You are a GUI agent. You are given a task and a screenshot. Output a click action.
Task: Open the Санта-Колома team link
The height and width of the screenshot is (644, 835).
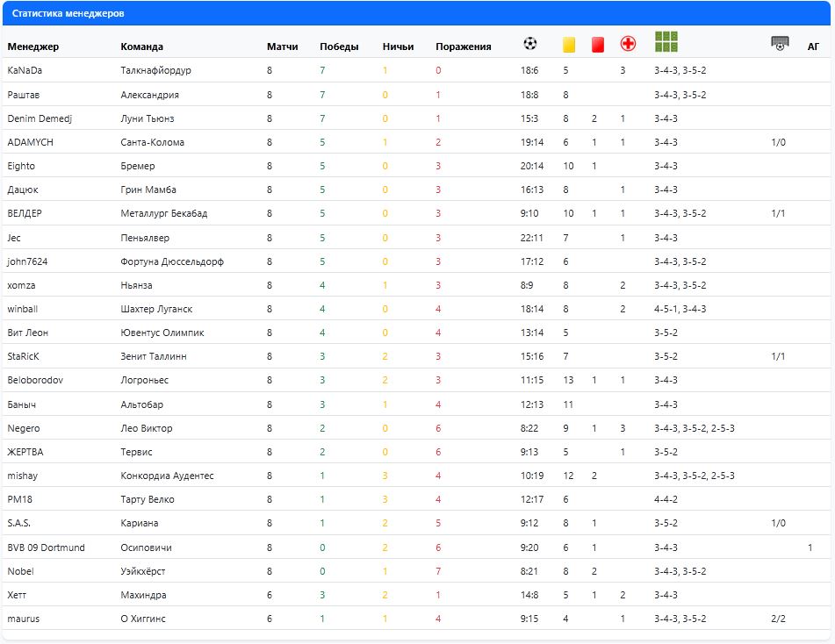pos(152,142)
